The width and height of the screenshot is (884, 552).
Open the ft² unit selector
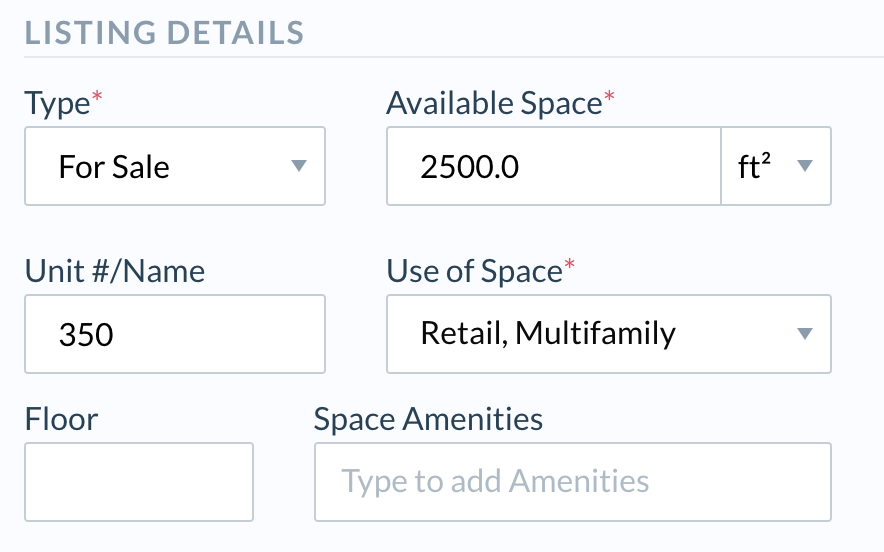pyautogui.click(x=775, y=166)
